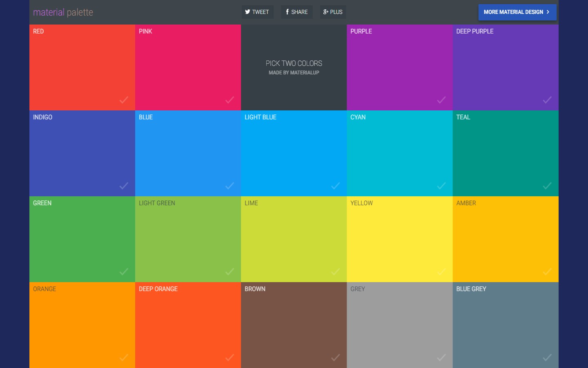Tick the checkmark on the Deep Purple tile
Screen dimensions: 588x368
pyautogui.click(x=547, y=100)
